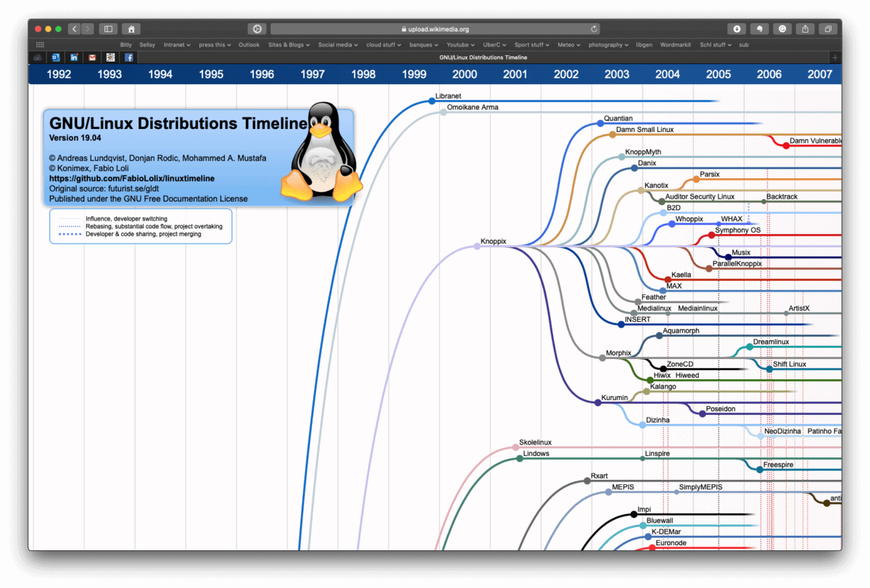Expand the Social media bookmarks folder
870x588 pixels.
[x=338, y=45]
